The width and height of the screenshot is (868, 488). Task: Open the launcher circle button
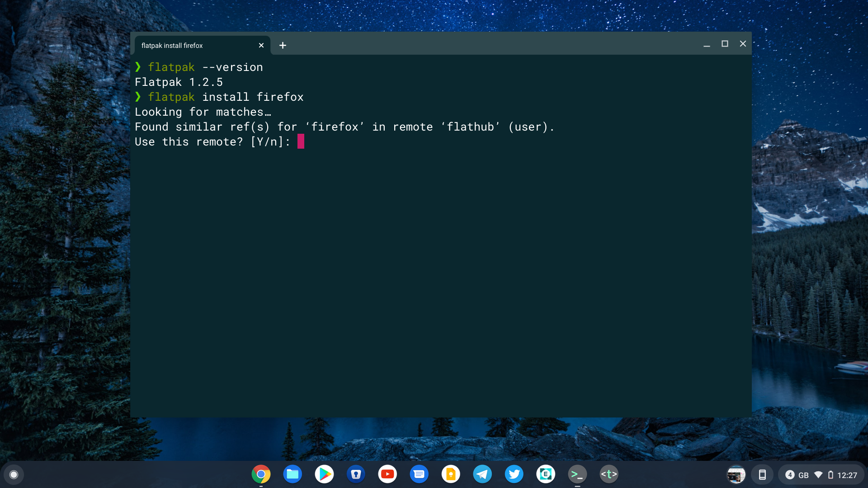(x=14, y=474)
